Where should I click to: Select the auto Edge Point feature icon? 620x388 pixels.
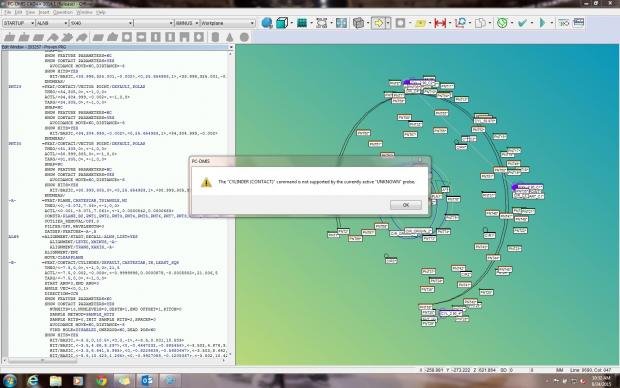coord(38,37)
